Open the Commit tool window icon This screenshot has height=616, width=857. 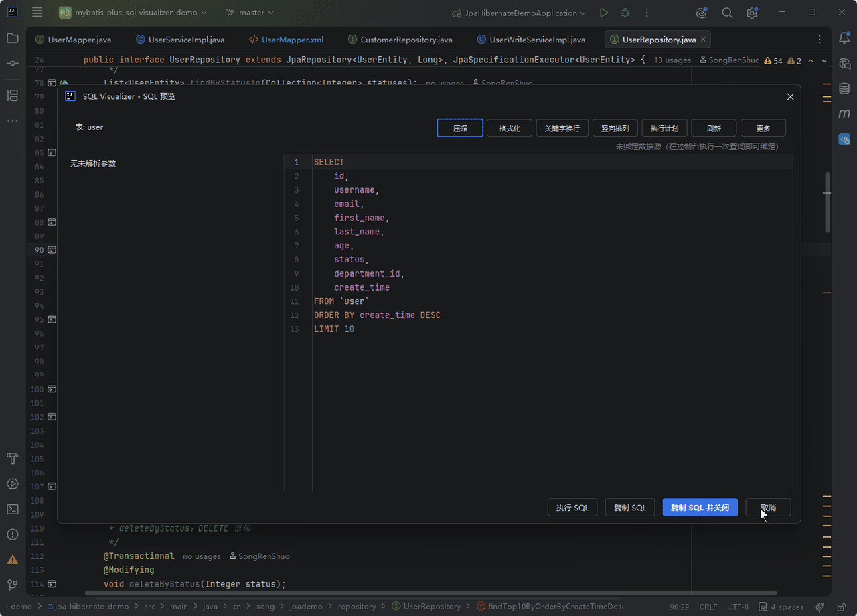[x=13, y=63]
